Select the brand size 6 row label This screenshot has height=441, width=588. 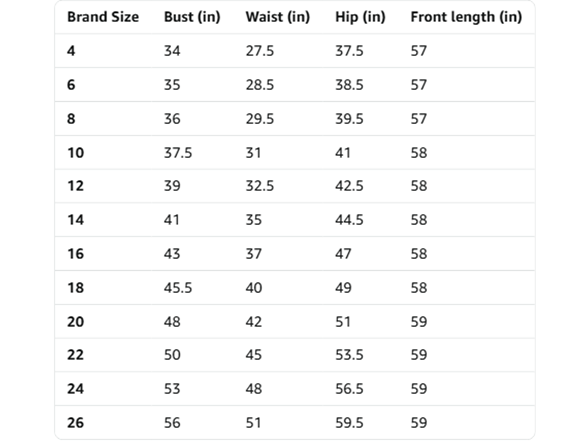(x=71, y=85)
